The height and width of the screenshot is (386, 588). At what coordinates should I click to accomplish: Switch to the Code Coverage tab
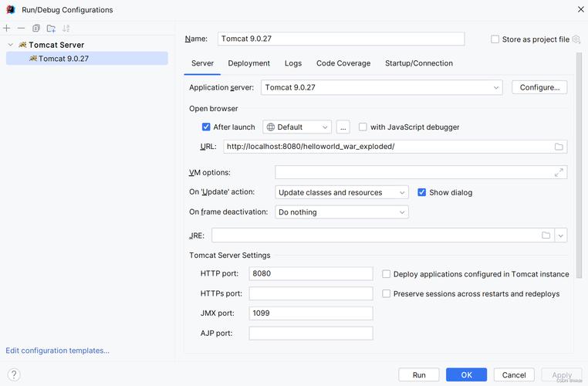pos(343,63)
